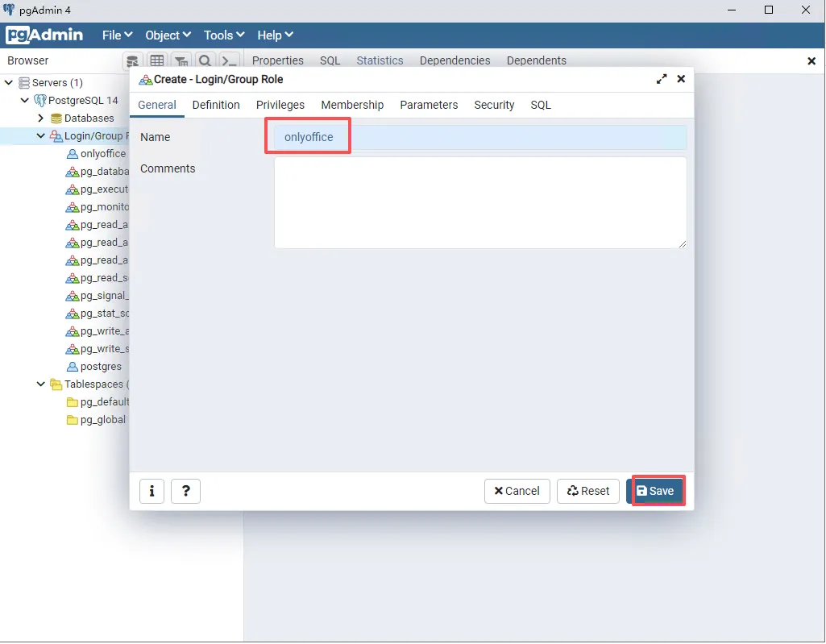Open the Object menu

(x=168, y=35)
